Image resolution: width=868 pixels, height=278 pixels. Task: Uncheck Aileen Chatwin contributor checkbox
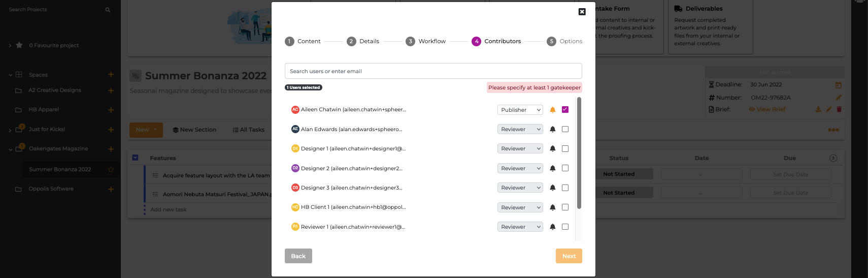[565, 110]
